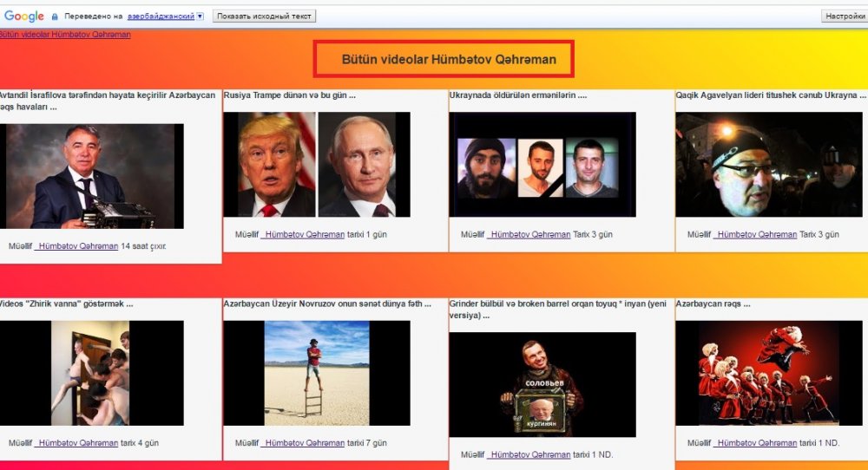Open the red costume dancers thumbnail
The height and width of the screenshot is (470, 868).
tap(769, 373)
